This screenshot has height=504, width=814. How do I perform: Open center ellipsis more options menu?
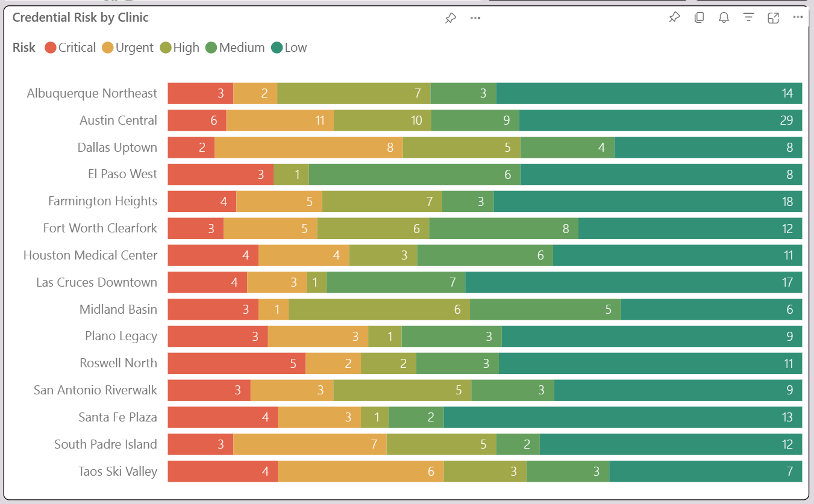tap(475, 18)
